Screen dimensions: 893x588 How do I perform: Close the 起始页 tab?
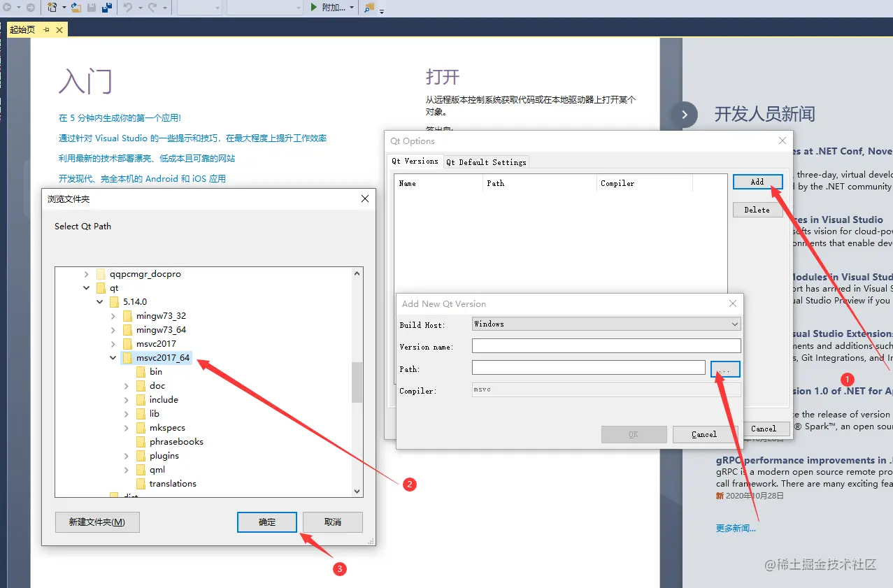point(59,29)
